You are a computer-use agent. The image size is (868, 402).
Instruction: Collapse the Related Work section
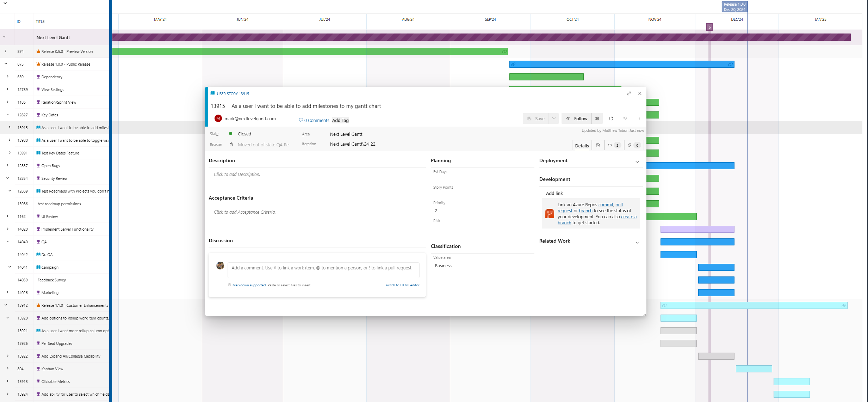click(637, 243)
